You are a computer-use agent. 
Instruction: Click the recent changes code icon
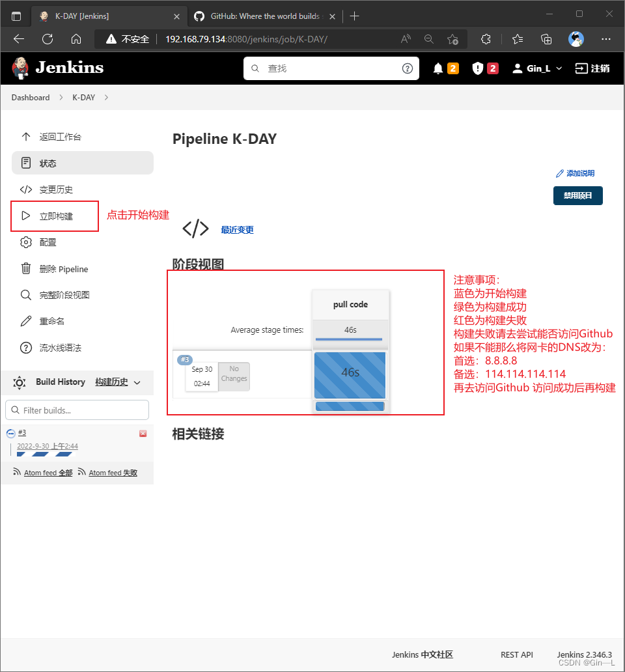coord(195,229)
